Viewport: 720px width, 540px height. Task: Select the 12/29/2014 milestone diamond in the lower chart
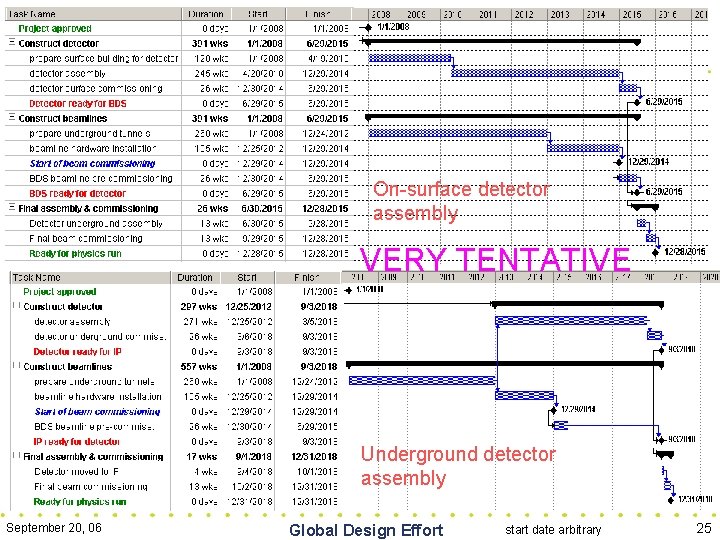click(x=554, y=410)
